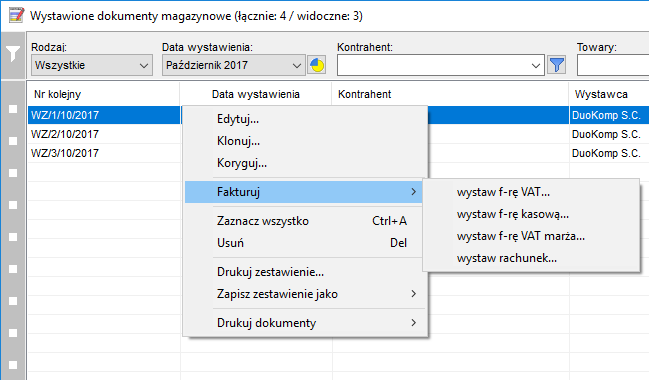Click the Towary input field

(613, 65)
